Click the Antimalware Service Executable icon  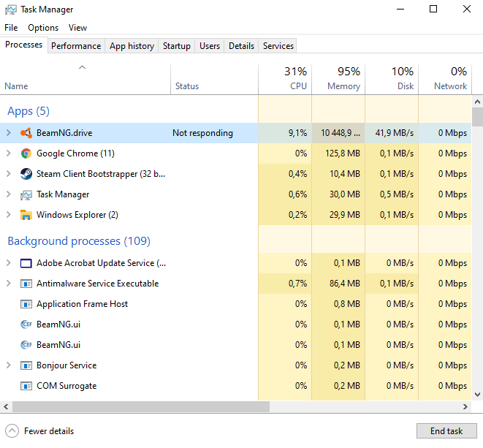click(26, 284)
